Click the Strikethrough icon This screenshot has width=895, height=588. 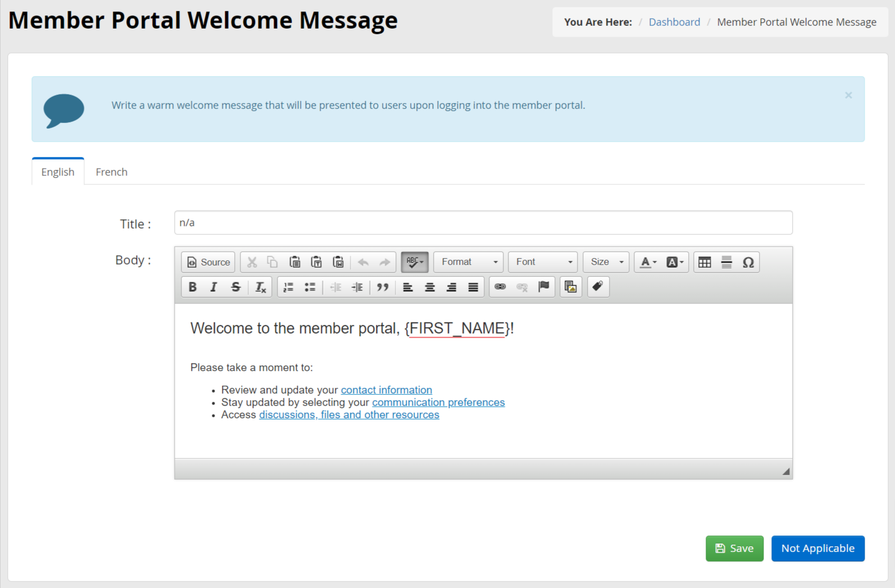coord(235,287)
